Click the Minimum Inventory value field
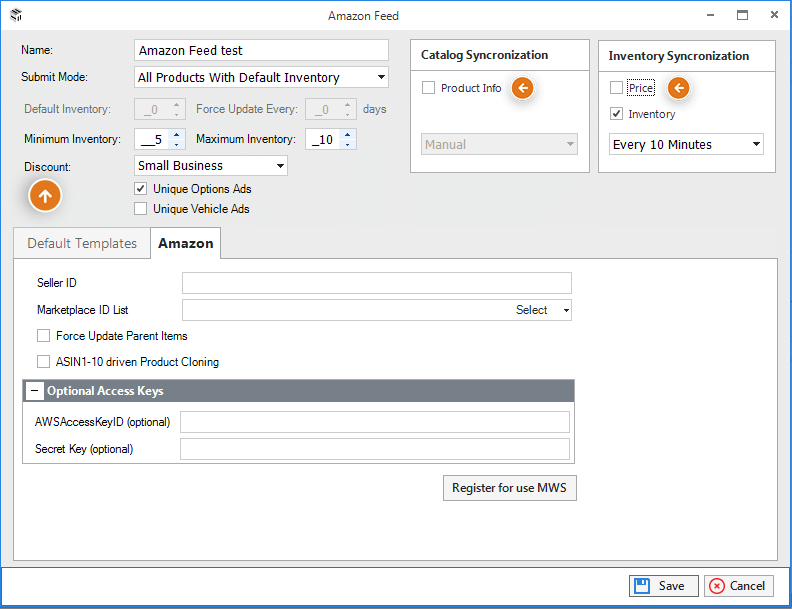Viewport: 792px width, 609px height. pyautogui.click(x=153, y=139)
